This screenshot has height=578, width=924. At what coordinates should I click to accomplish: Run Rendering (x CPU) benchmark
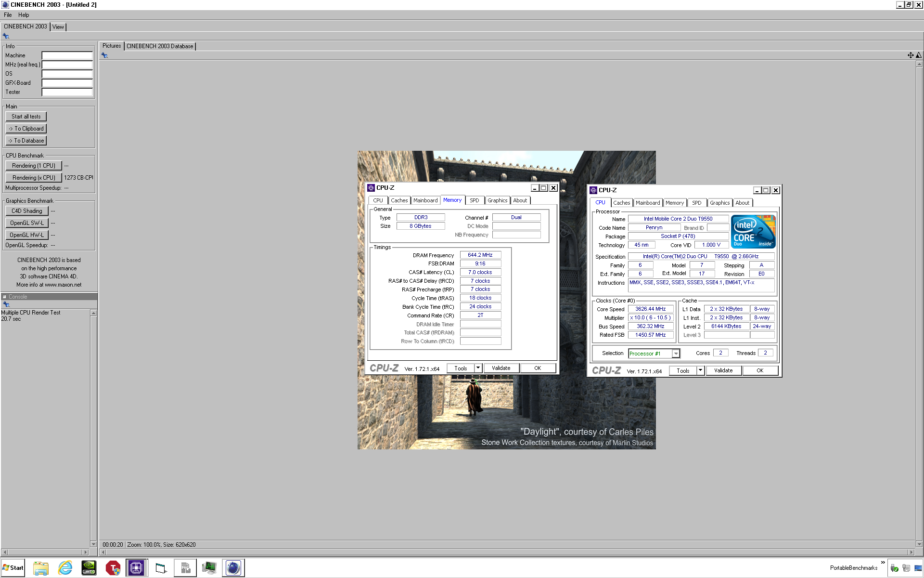[x=34, y=178]
